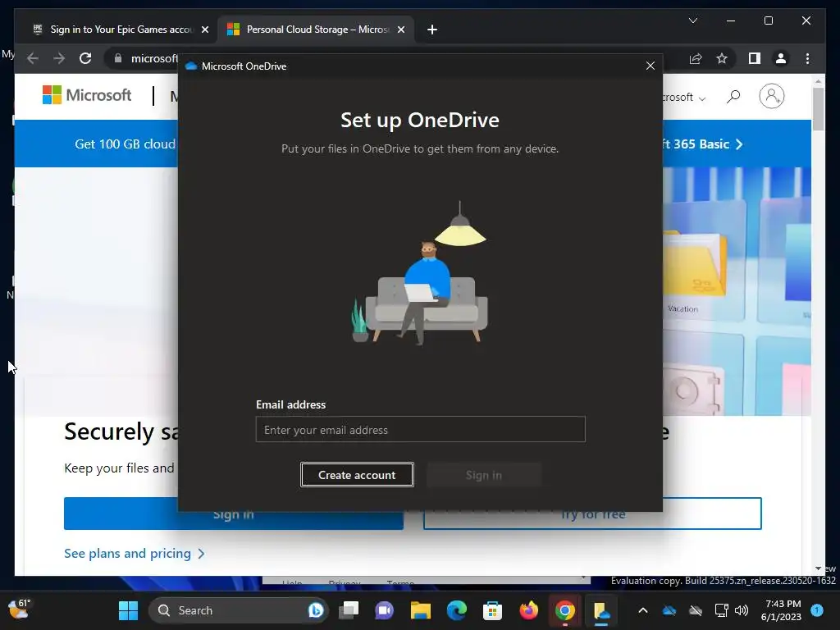Click the Chrome taskbar icon
This screenshot has width=840, height=630.
[564, 610]
